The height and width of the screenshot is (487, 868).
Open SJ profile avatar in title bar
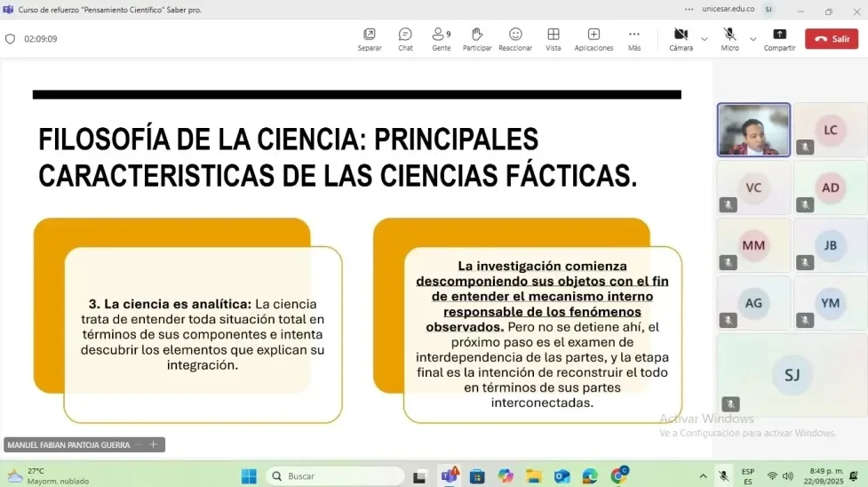[x=768, y=10]
